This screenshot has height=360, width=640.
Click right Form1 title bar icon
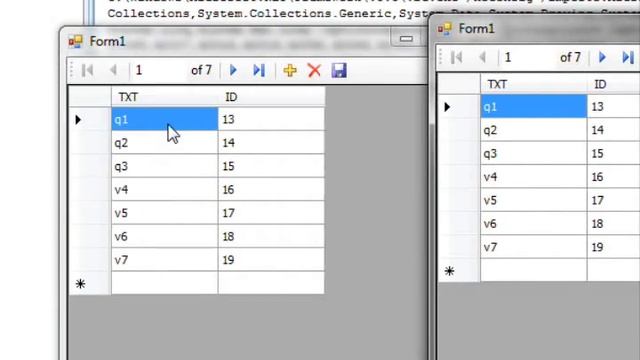click(444, 29)
